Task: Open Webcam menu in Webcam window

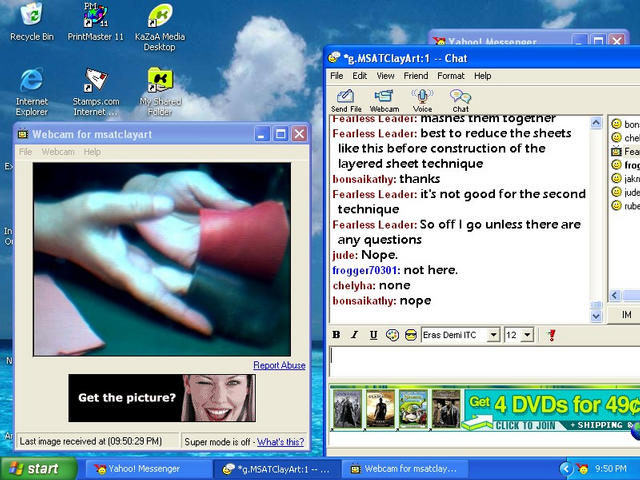Action: (x=58, y=152)
